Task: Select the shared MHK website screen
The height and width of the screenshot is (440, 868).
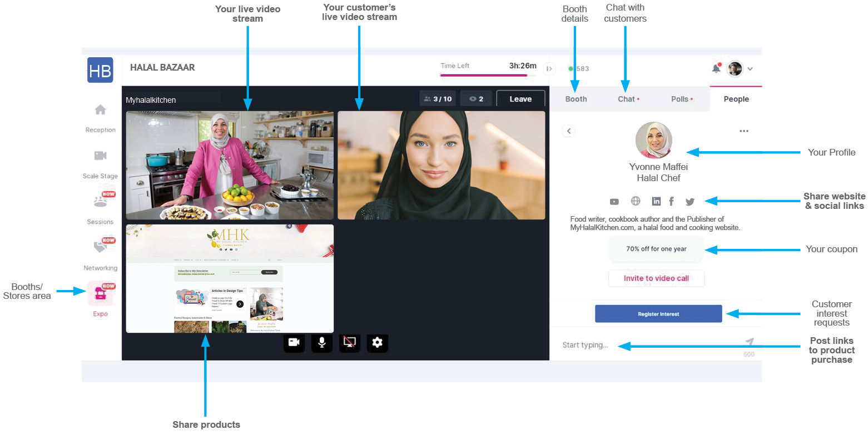Action: click(x=230, y=278)
